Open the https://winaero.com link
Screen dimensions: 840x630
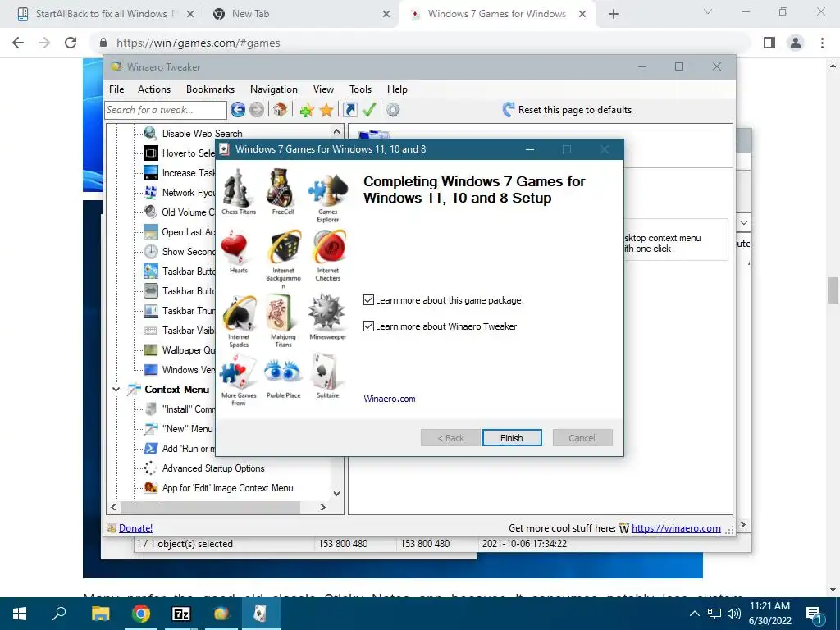[x=676, y=528]
